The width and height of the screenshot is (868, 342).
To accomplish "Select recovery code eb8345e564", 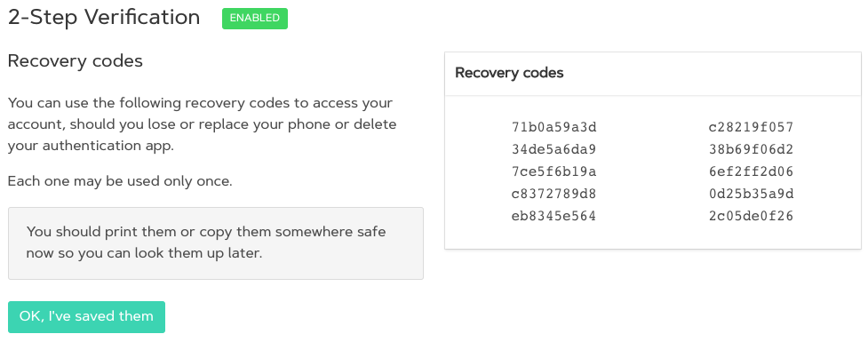I will [x=554, y=216].
